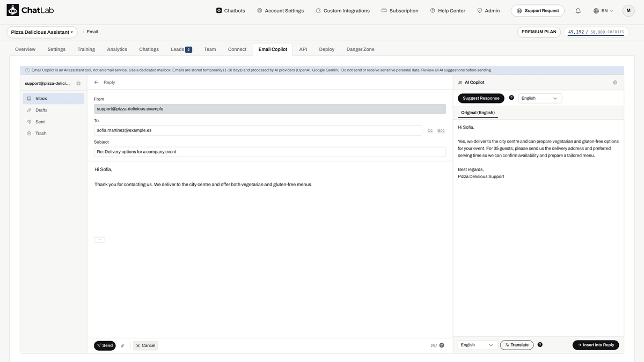Switch to the Connect tab
644x362 pixels.
click(x=237, y=49)
